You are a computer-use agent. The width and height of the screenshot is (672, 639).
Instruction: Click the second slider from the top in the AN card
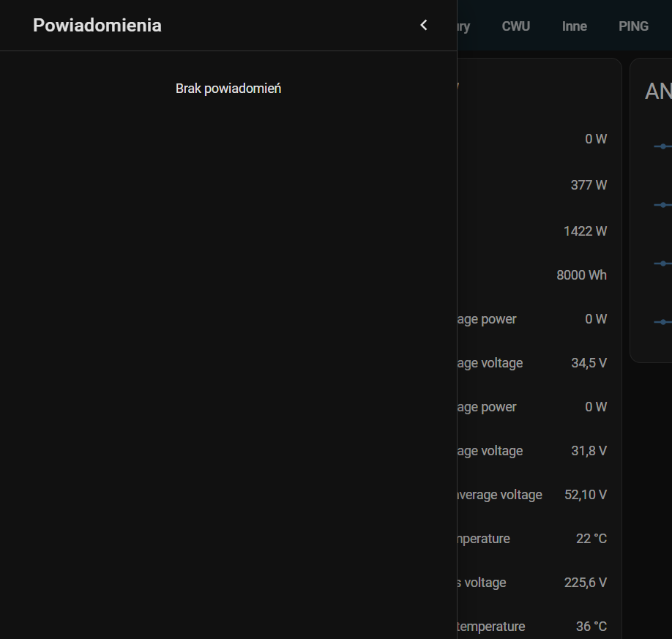[663, 205]
